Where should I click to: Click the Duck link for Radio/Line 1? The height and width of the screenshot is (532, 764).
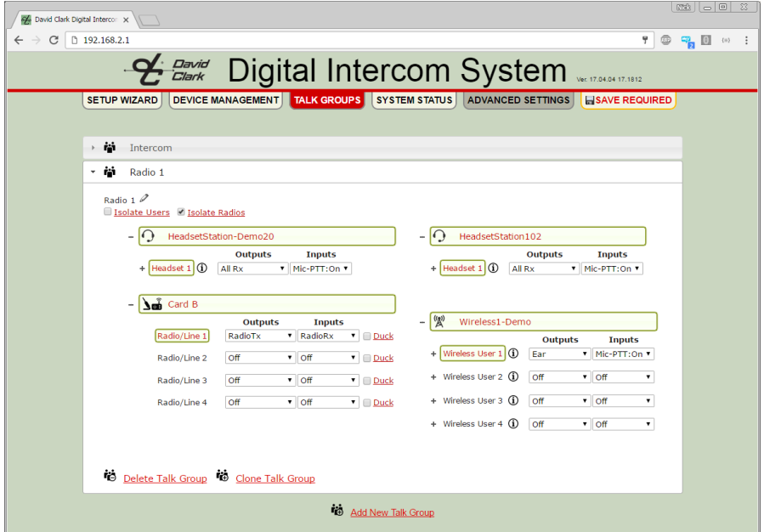pos(383,337)
